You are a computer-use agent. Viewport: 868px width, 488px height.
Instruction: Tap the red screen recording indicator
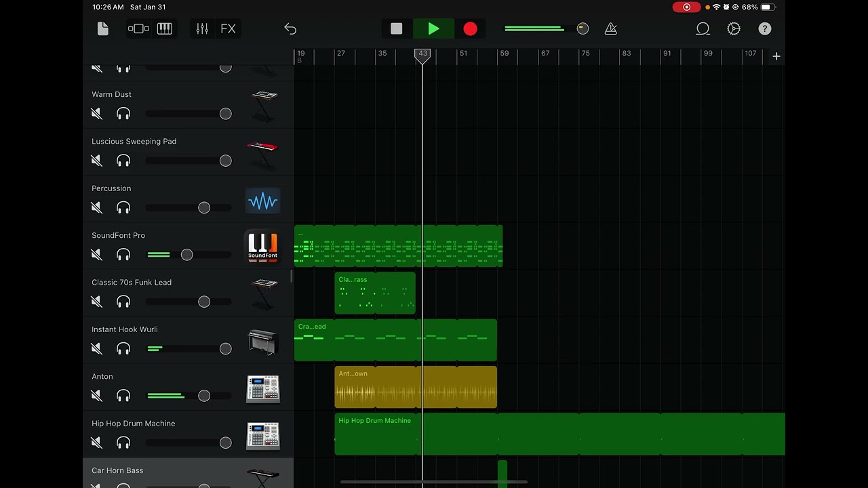coord(686,7)
